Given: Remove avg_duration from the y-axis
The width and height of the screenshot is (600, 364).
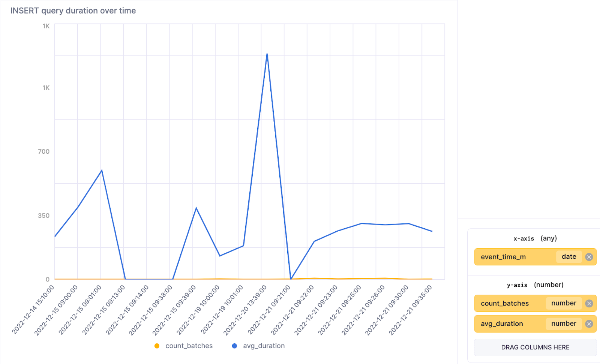Looking at the screenshot, I should 589,324.
